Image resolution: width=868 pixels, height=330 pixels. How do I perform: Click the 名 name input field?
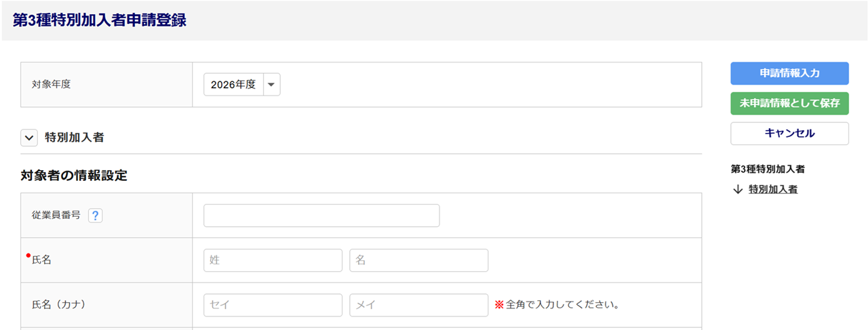coord(418,260)
